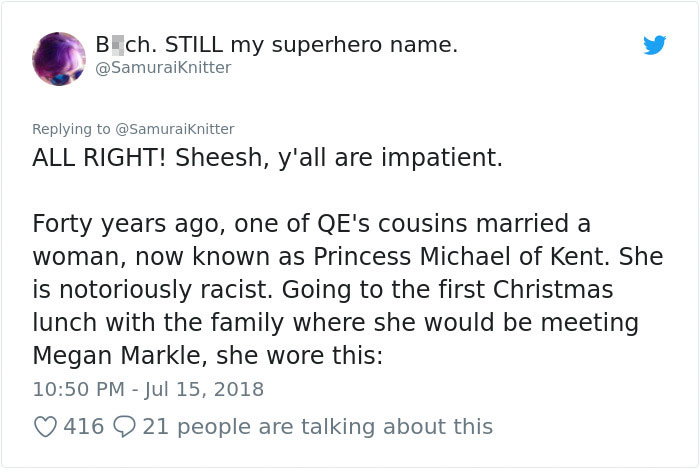Click '21 people are talking about this'
This screenshot has width=700, height=469.
(x=318, y=427)
